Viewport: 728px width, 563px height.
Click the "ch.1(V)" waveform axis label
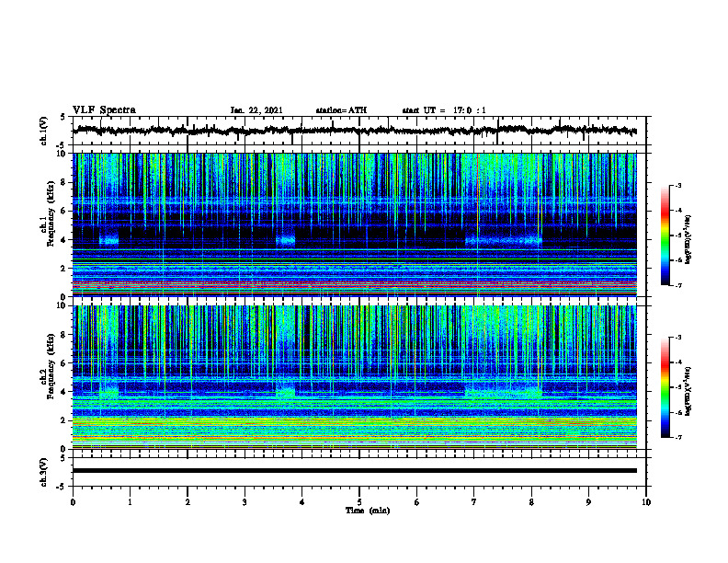[x=44, y=131]
